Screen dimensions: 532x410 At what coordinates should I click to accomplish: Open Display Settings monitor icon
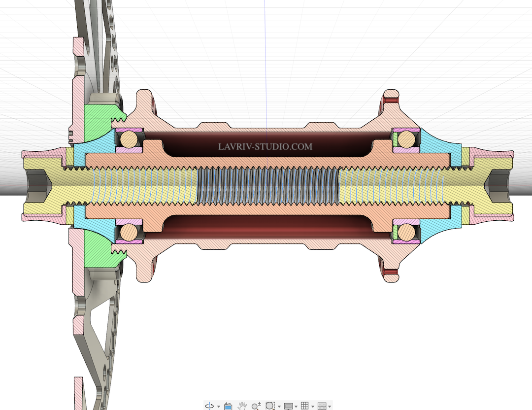coord(288,406)
